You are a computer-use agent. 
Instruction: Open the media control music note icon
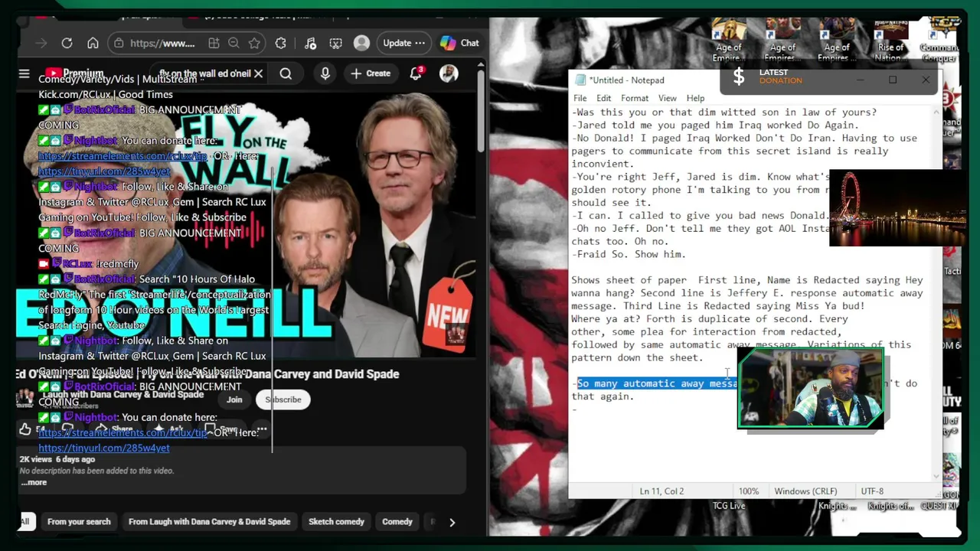pos(309,44)
